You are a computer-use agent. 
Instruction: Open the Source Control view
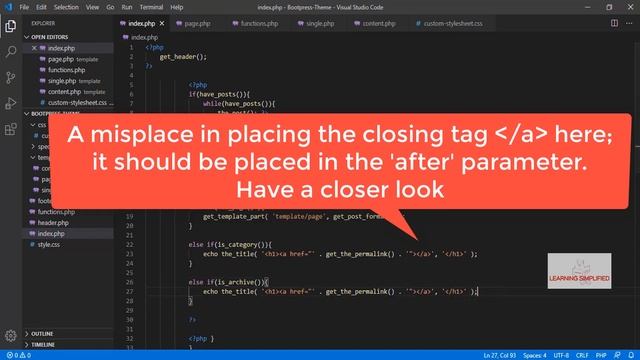pos(11,78)
